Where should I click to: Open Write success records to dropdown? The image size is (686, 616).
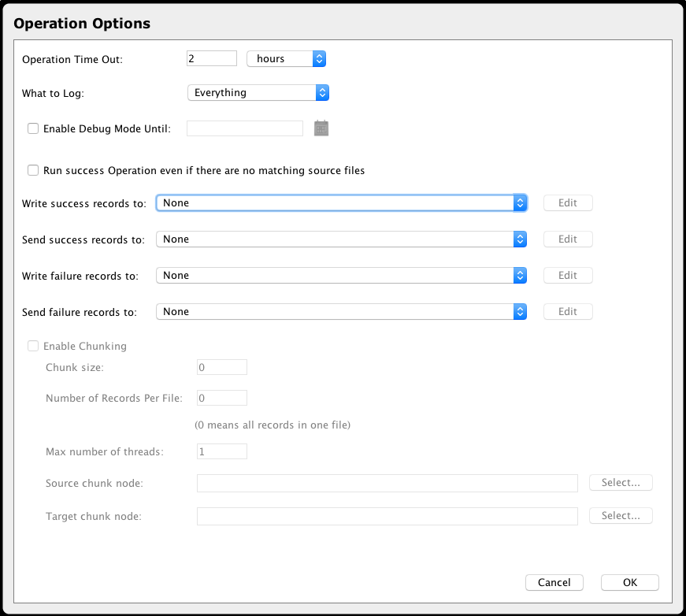click(x=341, y=203)
